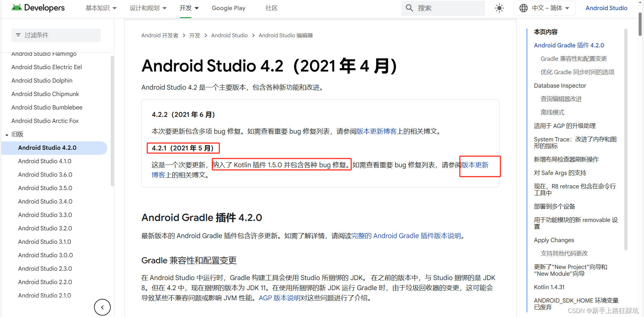Jump to Gradle 兼容性和配置变更 in contents
Image resolution: width=644 pixels, height=317 pixels.
point(574,59)
